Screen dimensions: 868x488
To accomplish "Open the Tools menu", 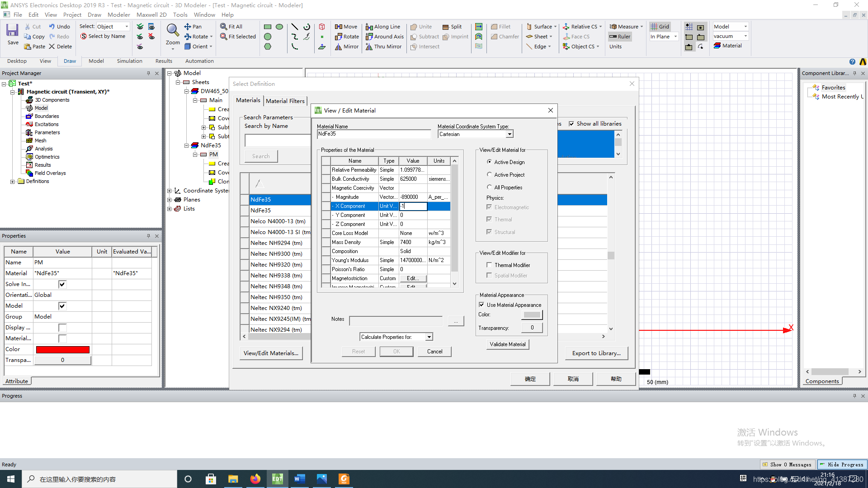I will (180, 14).
